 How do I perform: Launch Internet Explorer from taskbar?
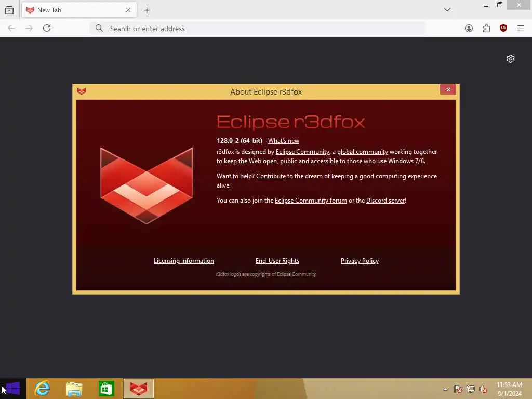(x=42, y=389)
